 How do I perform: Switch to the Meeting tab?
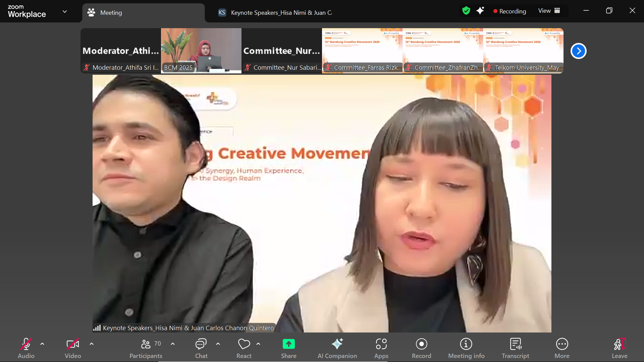pyautogui.click(x=111, y=13)
